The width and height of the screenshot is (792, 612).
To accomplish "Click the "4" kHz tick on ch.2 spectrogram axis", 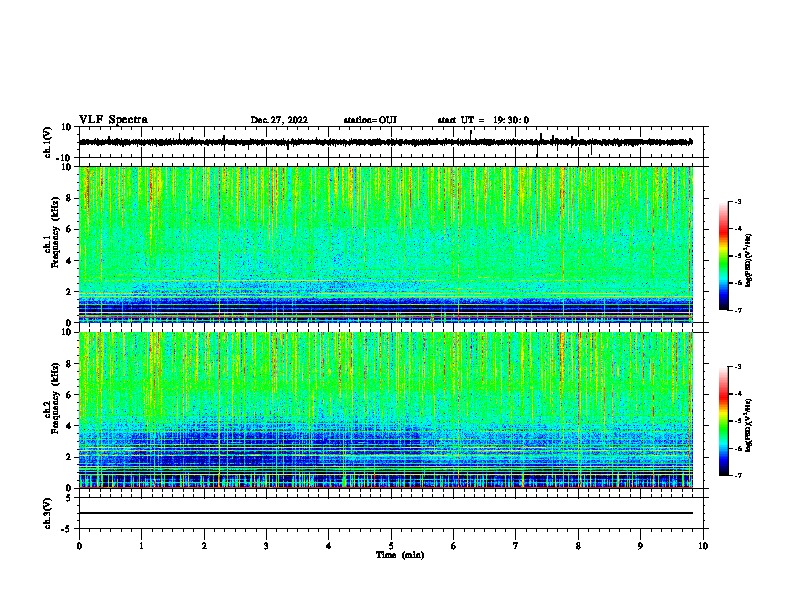I will (69, 426).
